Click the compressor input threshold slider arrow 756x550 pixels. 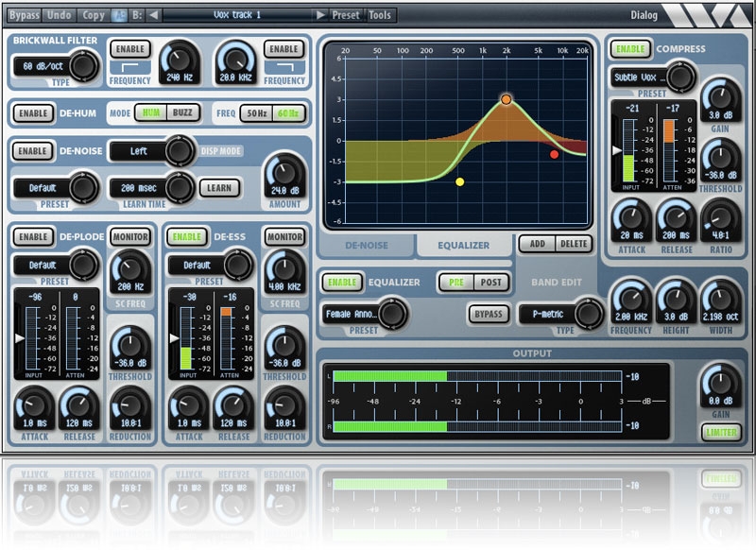coord(614,150)
